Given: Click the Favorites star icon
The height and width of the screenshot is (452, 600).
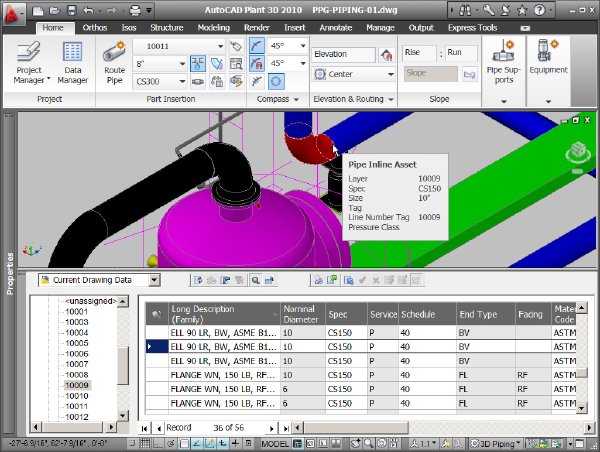Looking at the screenshot, I should coord(522,10).
